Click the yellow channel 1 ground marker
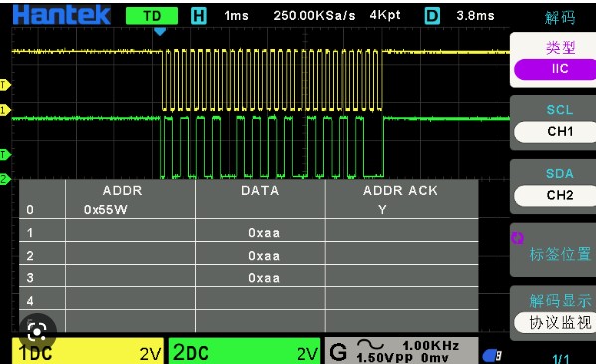Viewport: 596px width, 364px height. click(5, 110)
